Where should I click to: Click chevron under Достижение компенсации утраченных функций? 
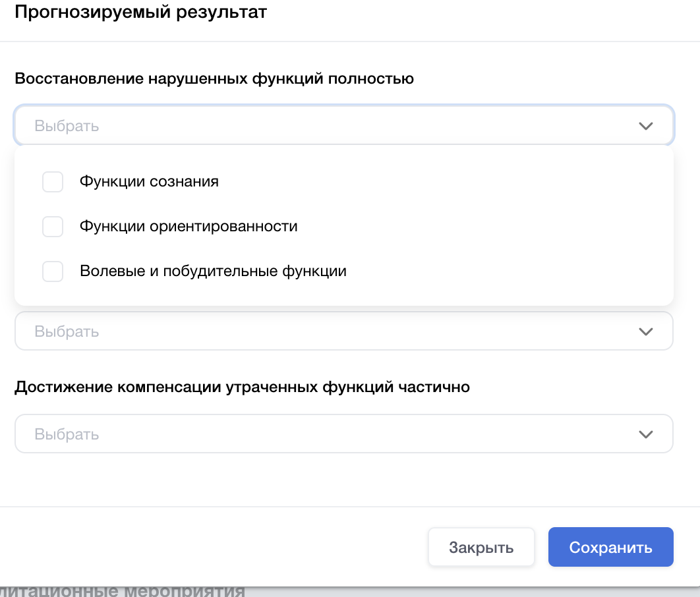click(x=645, y=434)
